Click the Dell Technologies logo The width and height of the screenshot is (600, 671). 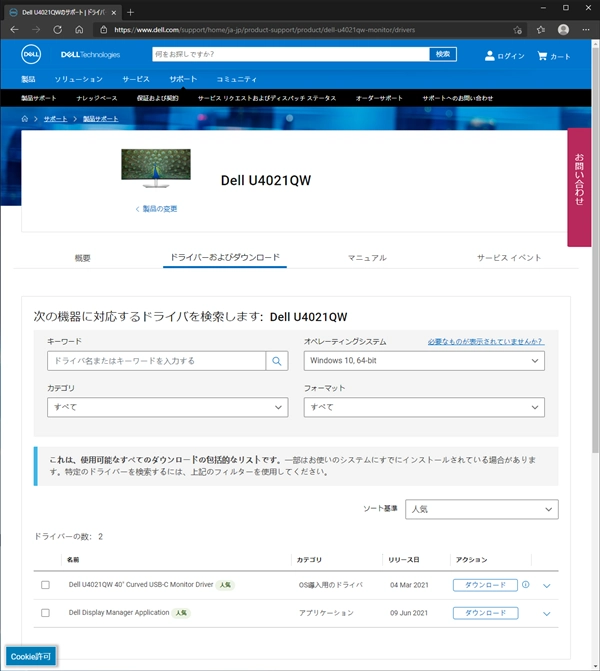coord(90,55)
